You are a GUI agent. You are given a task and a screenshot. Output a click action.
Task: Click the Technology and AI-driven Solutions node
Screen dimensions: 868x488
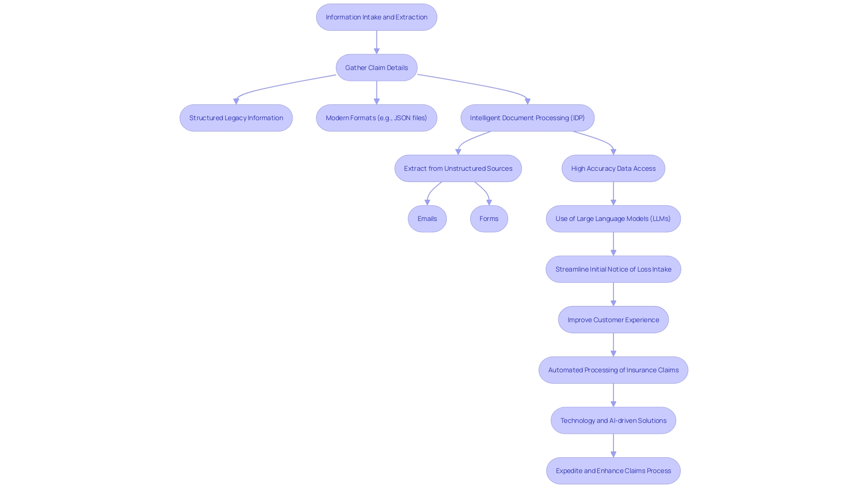(613, 420)
